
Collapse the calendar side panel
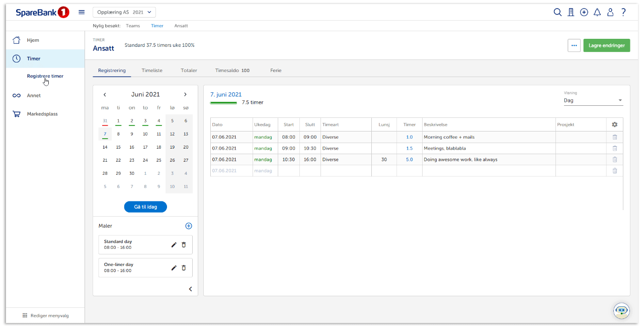pos(190,289)
